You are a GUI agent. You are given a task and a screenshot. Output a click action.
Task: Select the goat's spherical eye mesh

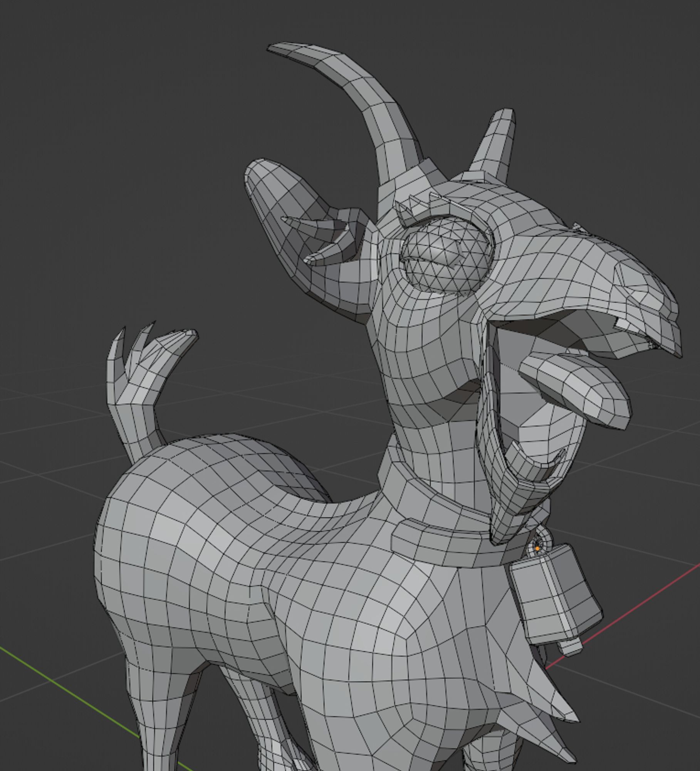447,257
